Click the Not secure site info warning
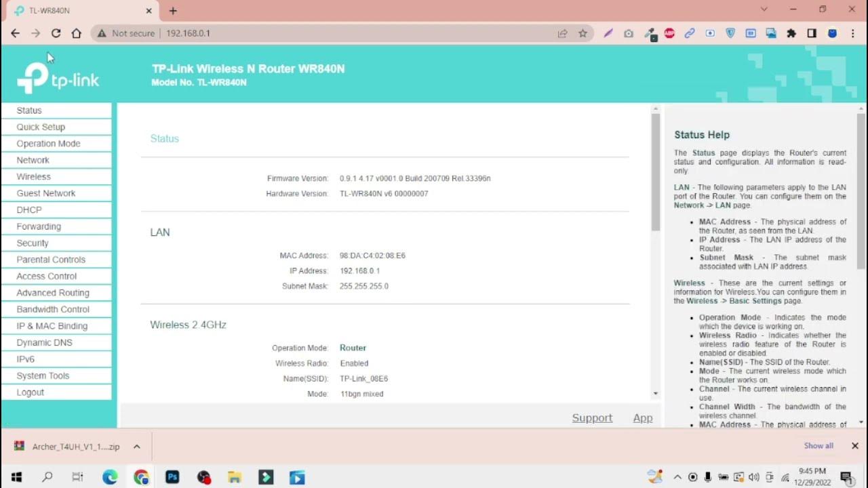868x488 pixels. (126, 33)
